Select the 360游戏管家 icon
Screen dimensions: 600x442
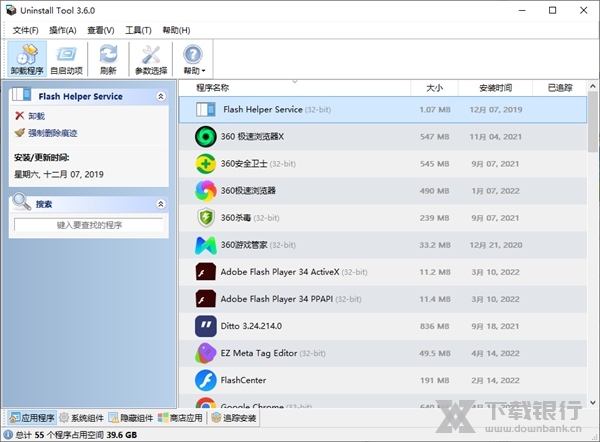point(205,245)
